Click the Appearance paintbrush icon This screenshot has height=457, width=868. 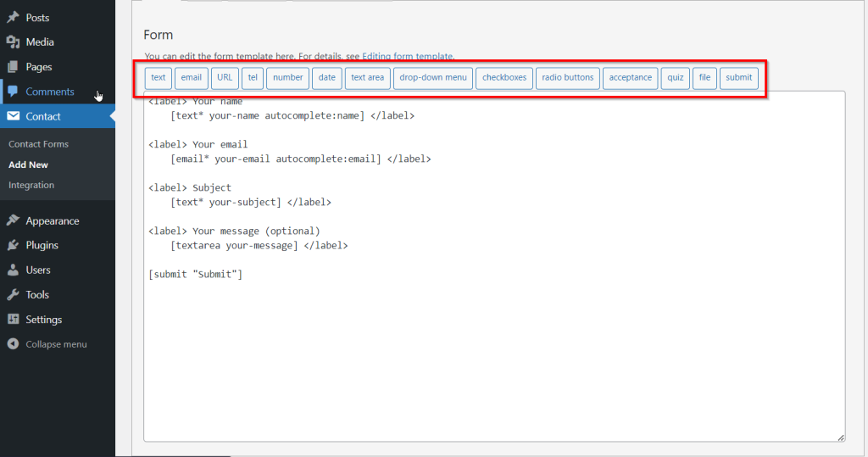tap(13, 221)
